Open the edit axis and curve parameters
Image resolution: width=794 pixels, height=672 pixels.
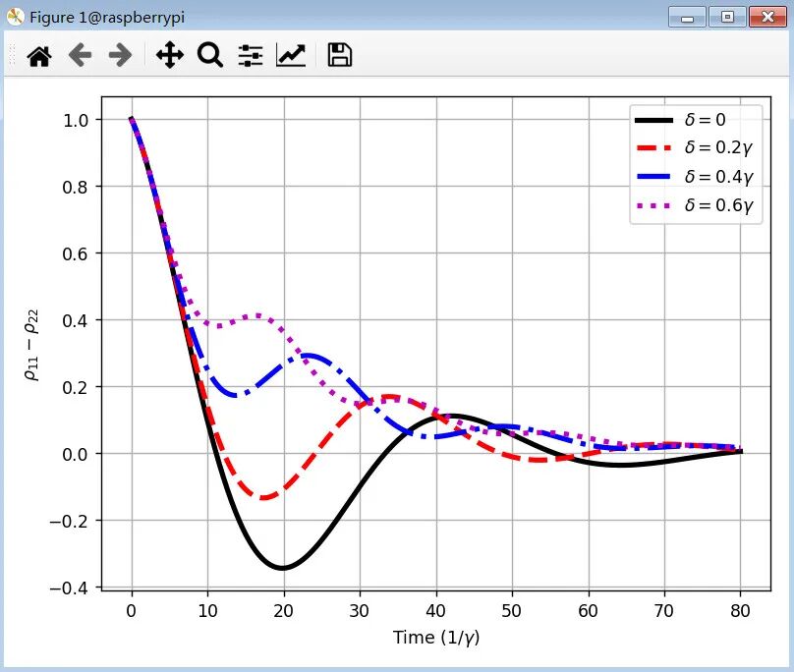[291, 56]
